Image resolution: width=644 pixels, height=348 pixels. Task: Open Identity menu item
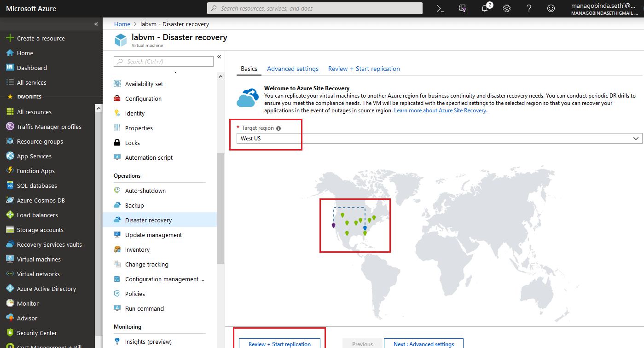point(134,113)
